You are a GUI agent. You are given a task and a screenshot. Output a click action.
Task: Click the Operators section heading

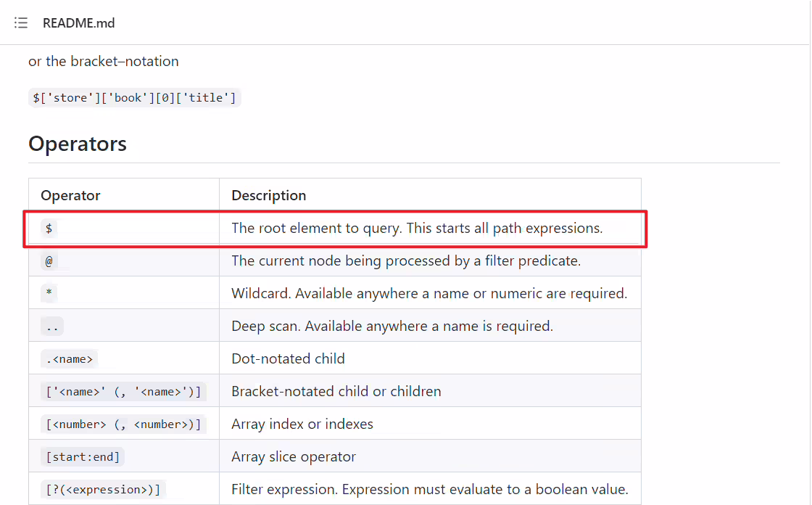(77, 144)
